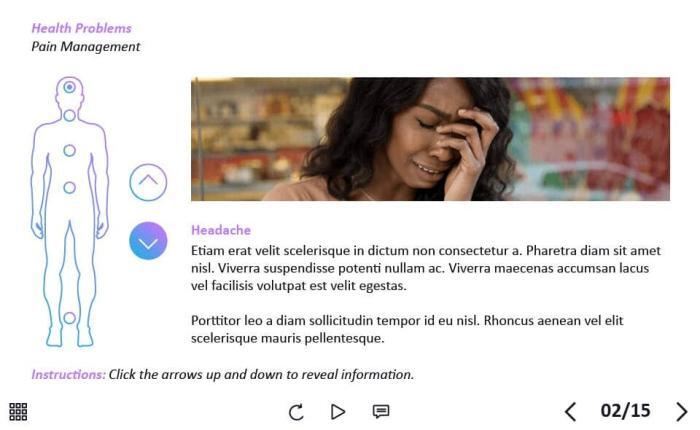This screenshot has height=430, width=700.
Task: Open the slide grid menu icon
Action: click(18, 411)
